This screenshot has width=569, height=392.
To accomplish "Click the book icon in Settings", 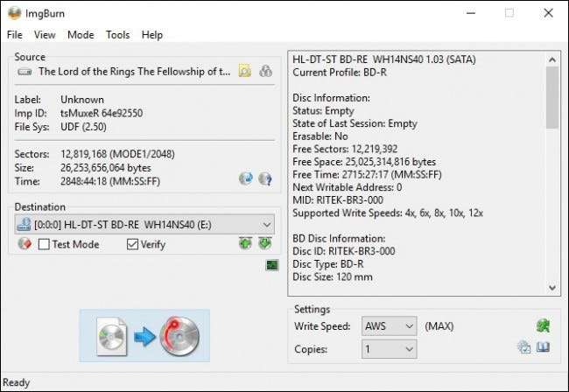I will (543, 347).
